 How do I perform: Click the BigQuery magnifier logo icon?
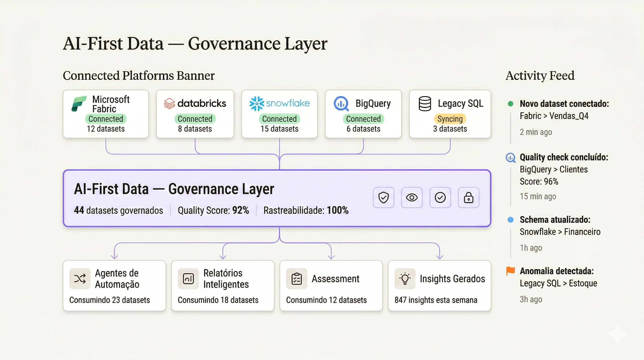click(x=341, y=103)
